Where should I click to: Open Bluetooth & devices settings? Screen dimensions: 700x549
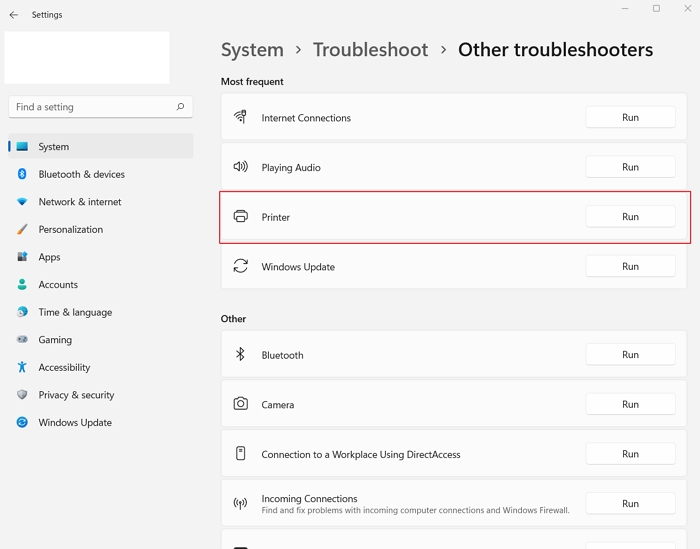click(x=101, y=174)
